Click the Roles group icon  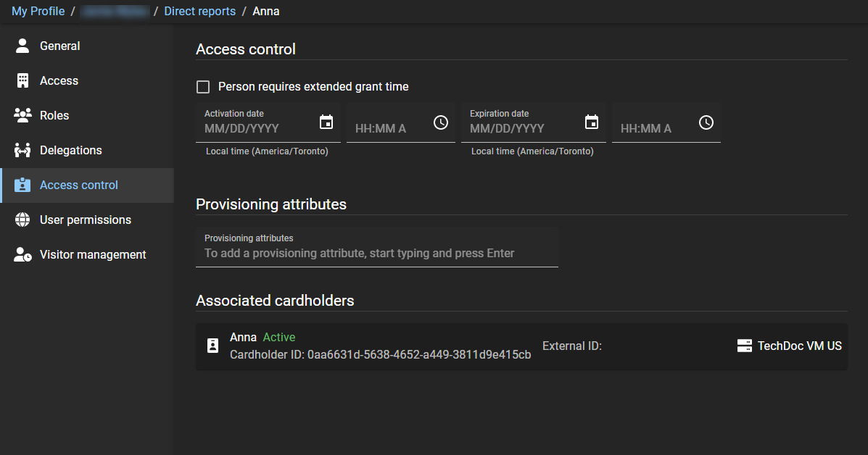coord(22,115)
